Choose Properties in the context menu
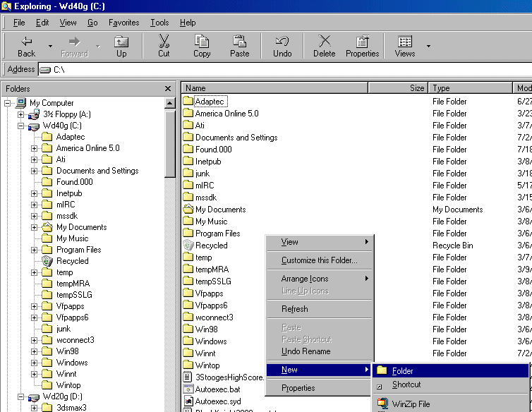This screenshot has height=412, width=532. pyautogui.click(x=320, y=388)
